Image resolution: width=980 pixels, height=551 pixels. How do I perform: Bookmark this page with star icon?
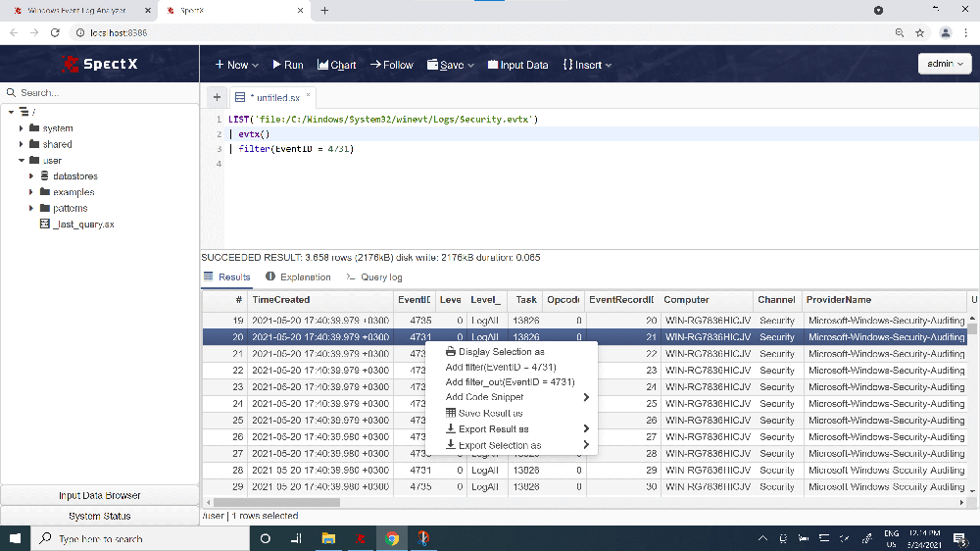click(919, 32)
